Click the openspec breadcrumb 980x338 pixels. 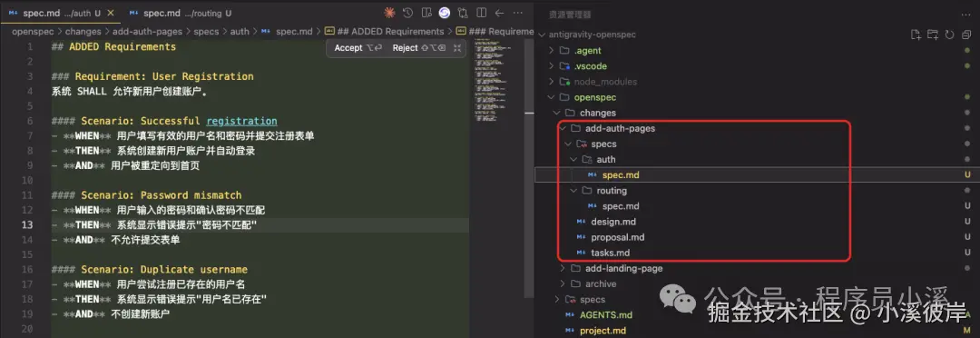pyautogui.click(x=34, y=31)
